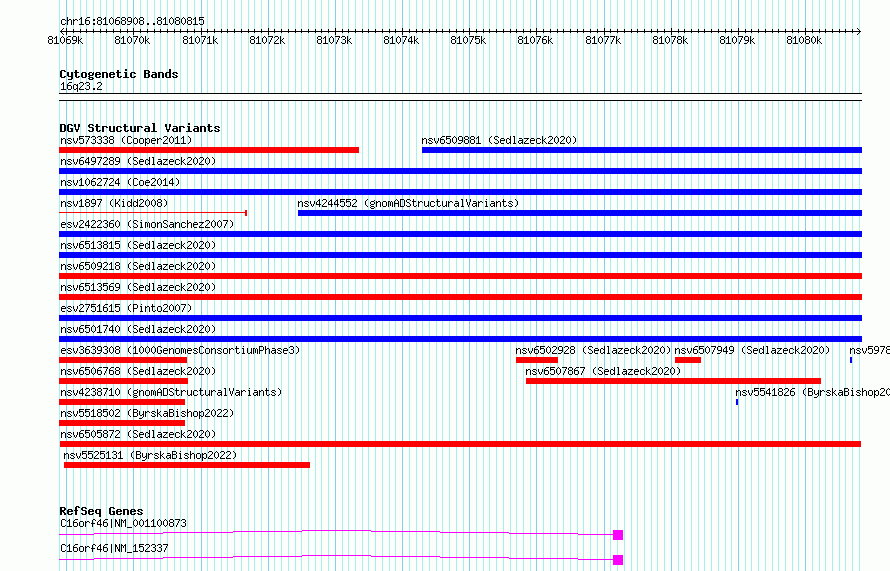Viewport: 890px width, 571px height.
Task: Open nsv6513815 (Sedlazeck2020) variant
Action: click(138, 245)
